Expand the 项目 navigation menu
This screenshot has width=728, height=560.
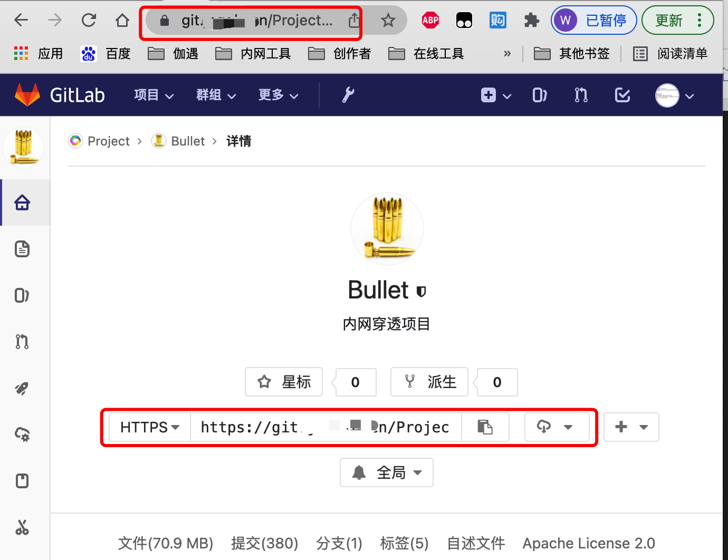pyautogui.click(x=154, y=95)
